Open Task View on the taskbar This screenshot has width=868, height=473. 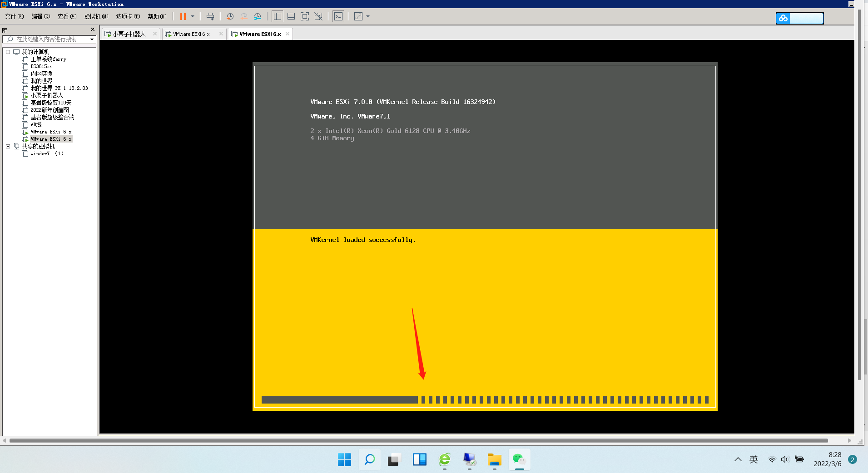(x=394, y=460)
